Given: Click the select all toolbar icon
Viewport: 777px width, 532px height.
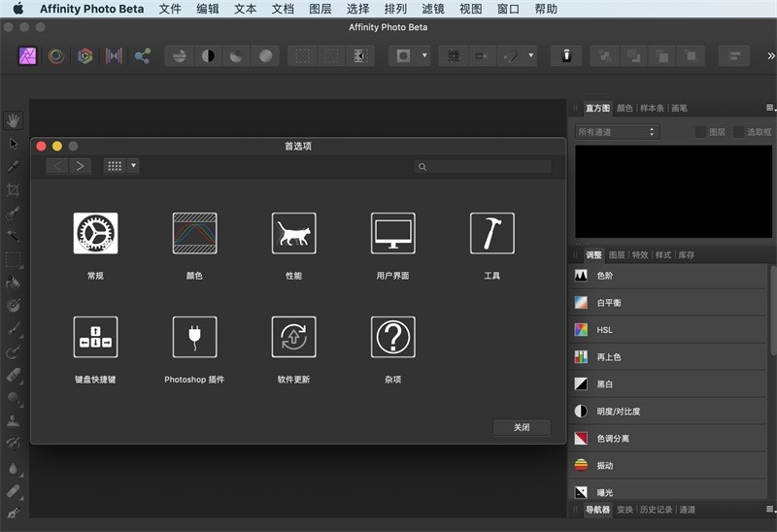Looking at the screenshot, I should coord(303,56).
